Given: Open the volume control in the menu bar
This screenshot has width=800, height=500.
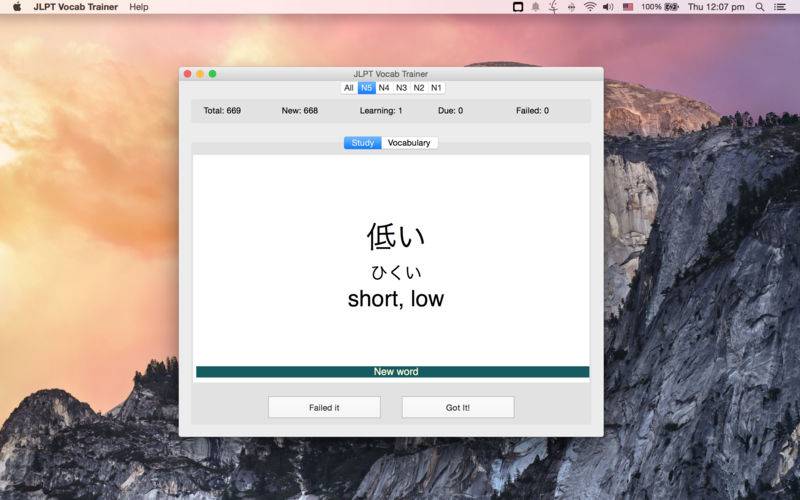Looking at the screenshot, I should (x=608, y=7).
